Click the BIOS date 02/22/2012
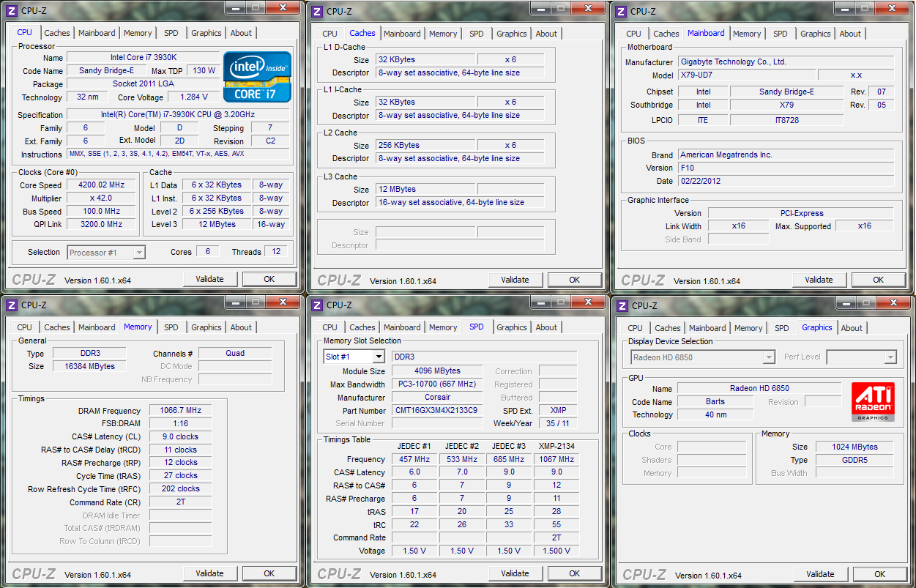The image size is (916, 588). tap(786, 181)
